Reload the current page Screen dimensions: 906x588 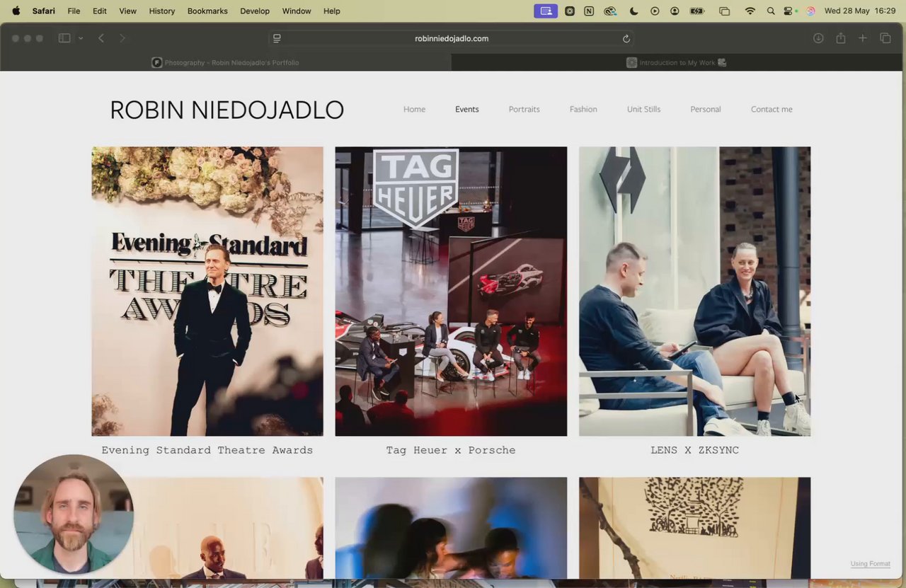point(626,39)
